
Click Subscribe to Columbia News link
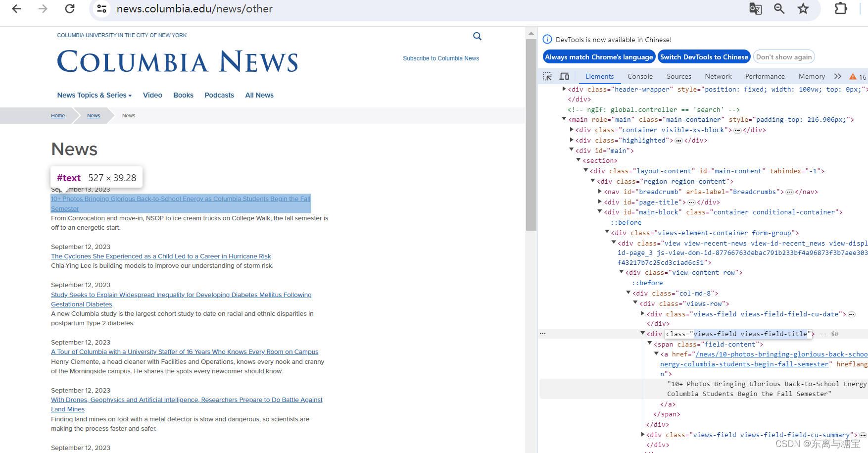coord(441,58)
